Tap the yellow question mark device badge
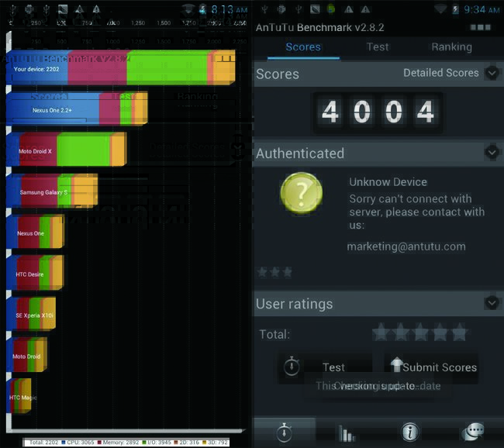The height and width of the screenshot is (448, 504). (x=301, y=194)
